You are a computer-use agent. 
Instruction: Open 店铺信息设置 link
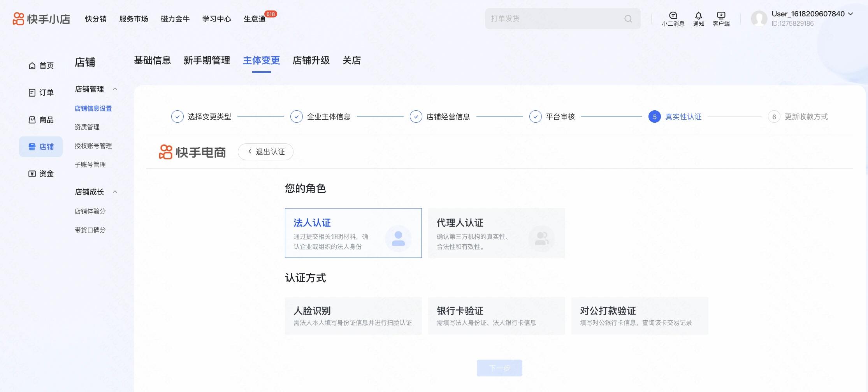(93, 108)
